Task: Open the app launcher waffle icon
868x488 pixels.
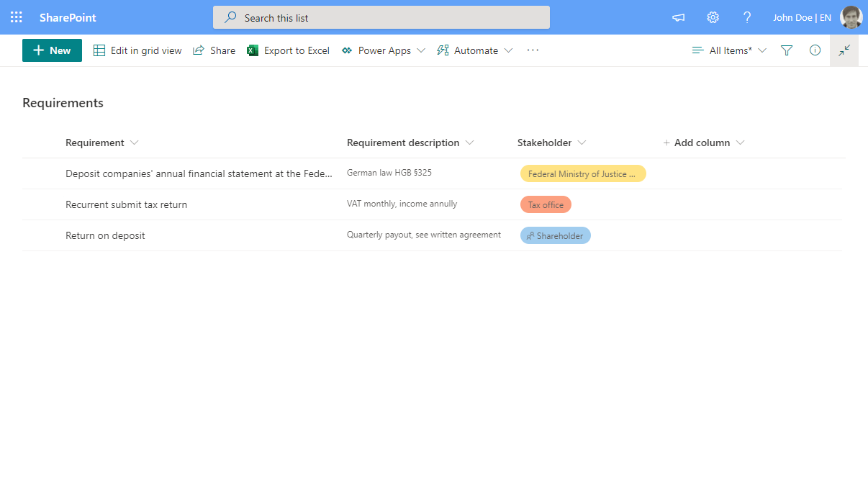Action: coord(16,17)
